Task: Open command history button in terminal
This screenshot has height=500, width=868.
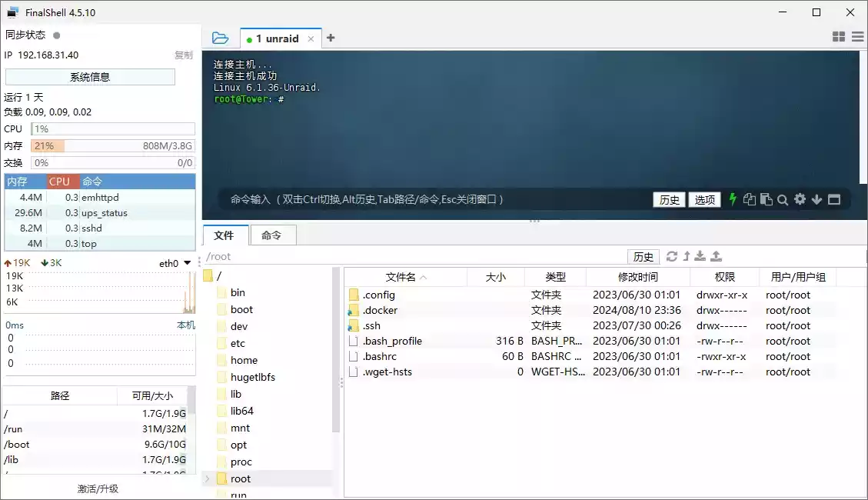Action: (670, 200)
